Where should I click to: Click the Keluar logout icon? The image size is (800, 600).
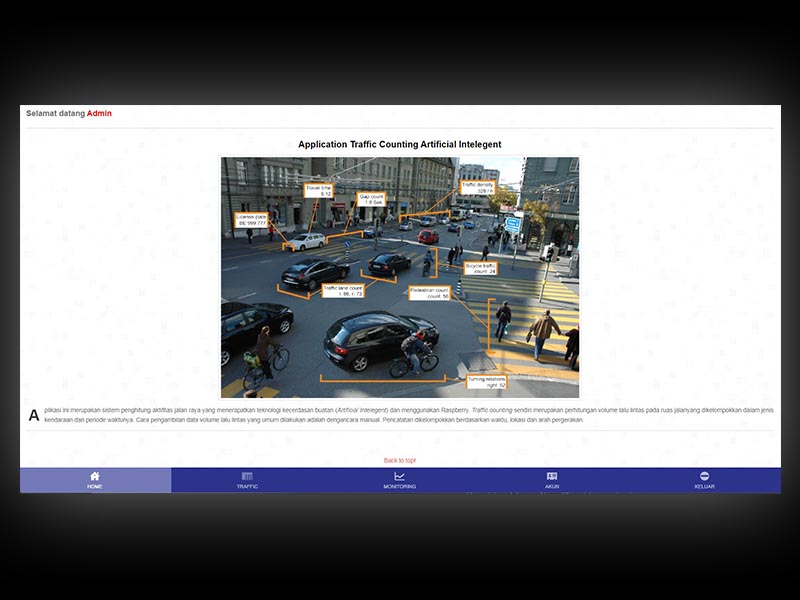(x=704, y=476)
